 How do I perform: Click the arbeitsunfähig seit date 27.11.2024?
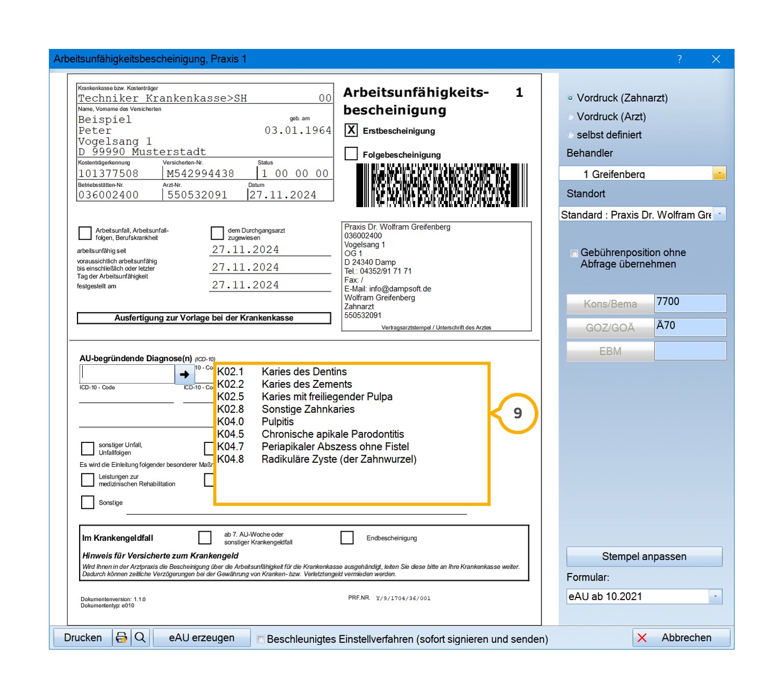[x=245, y=249]
